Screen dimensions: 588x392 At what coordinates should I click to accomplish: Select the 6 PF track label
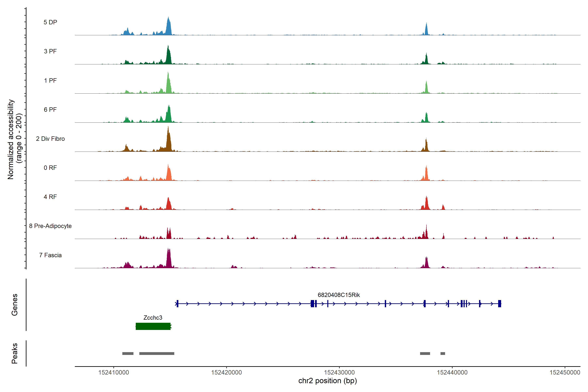tap(50, 109)
